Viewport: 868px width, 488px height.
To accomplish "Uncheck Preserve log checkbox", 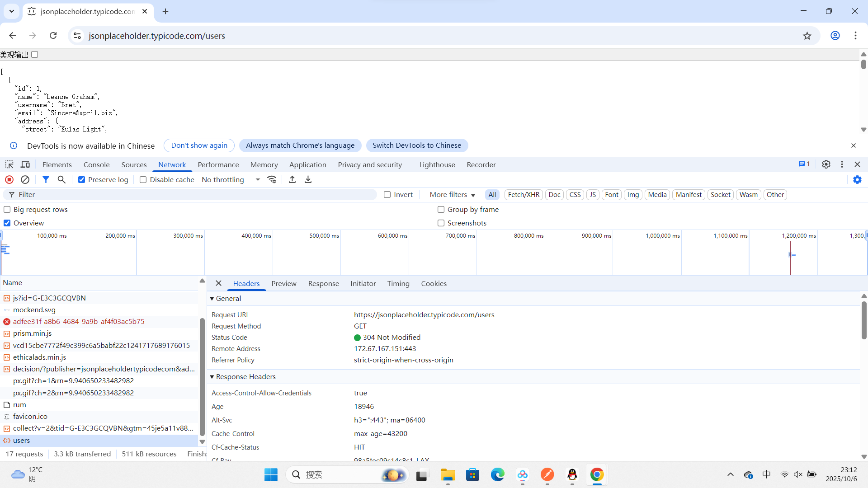I will point(81,179).
